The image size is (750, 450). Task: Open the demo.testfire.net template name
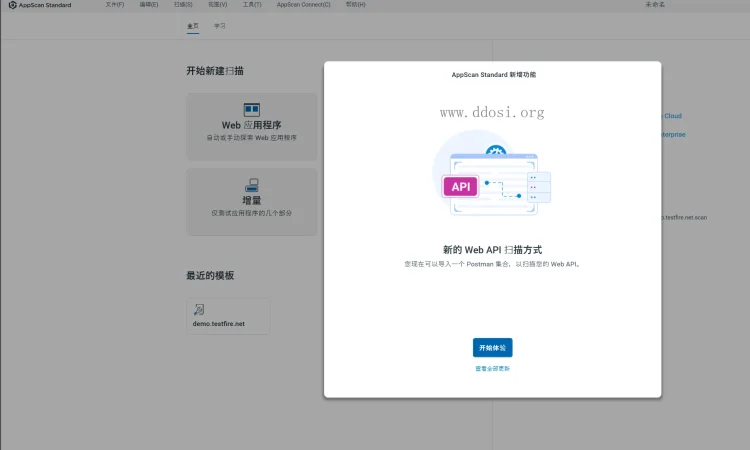click(x=219, y=324)
